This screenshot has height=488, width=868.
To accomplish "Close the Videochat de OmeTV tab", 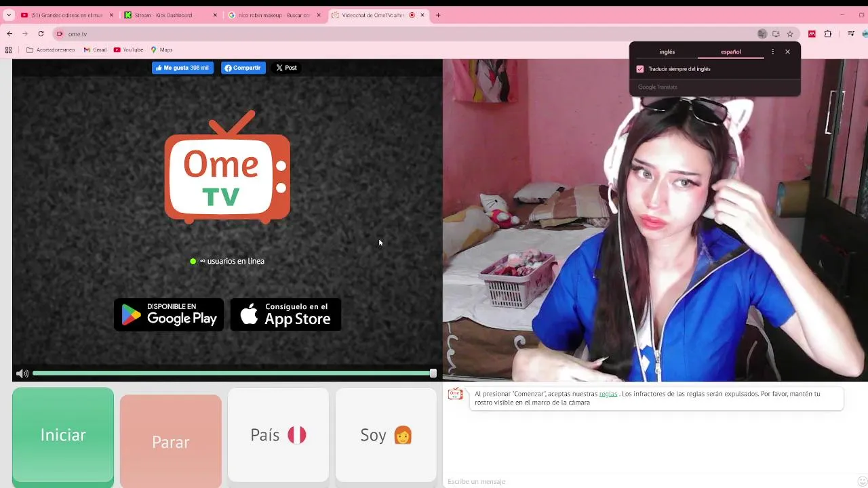I will point(422,15).
